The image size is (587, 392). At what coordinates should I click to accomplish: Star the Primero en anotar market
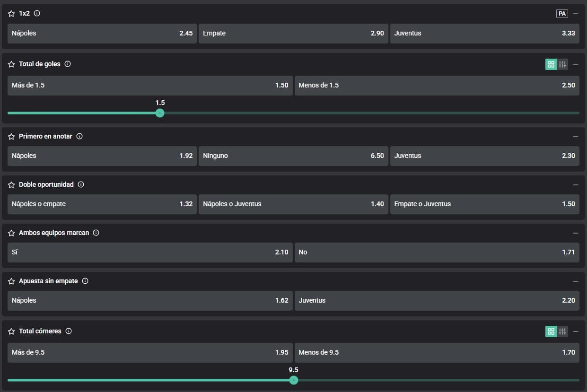pyautogui.click(x=11, y=136)
